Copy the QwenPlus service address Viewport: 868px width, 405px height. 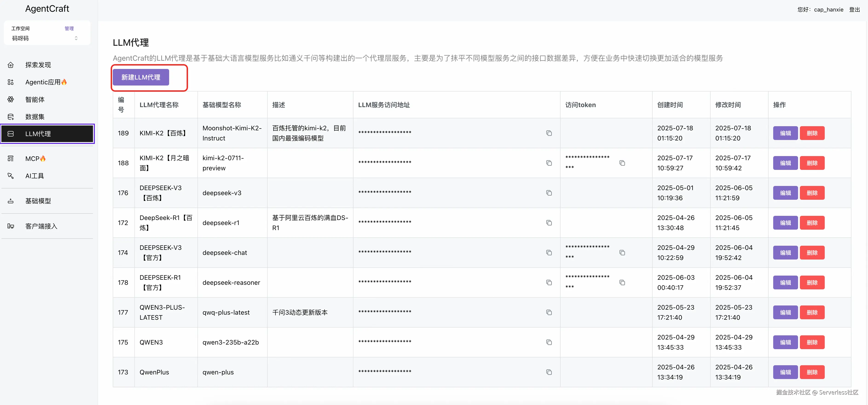tap(549, 372)
